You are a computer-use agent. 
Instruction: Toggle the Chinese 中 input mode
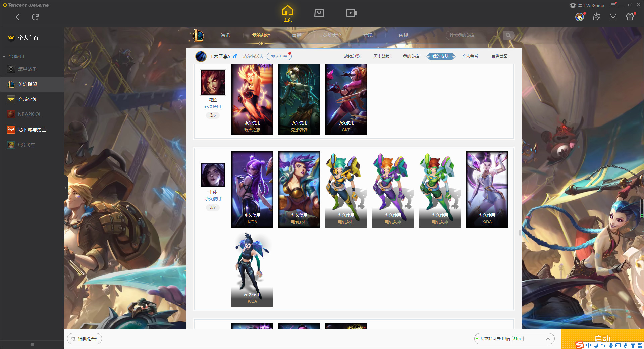tap(589, 345)
